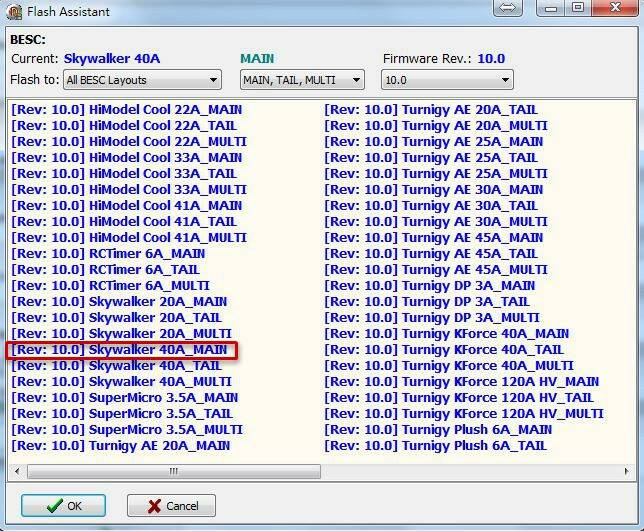Select Turnigy AE 20A_MAIN firmware
This screenshot has width=644, height=531.
point(121,446)
